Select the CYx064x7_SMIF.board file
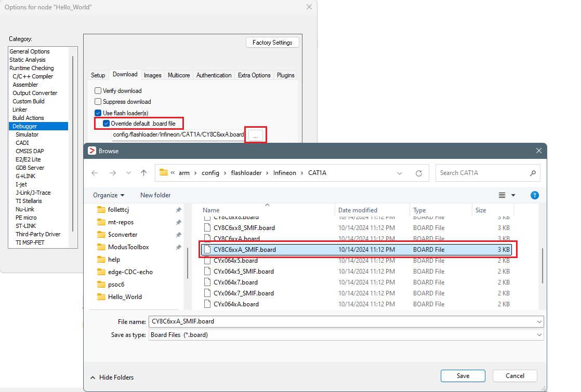Image resolution: width=581 pixels, height=392 pixels. pos(243,293)
